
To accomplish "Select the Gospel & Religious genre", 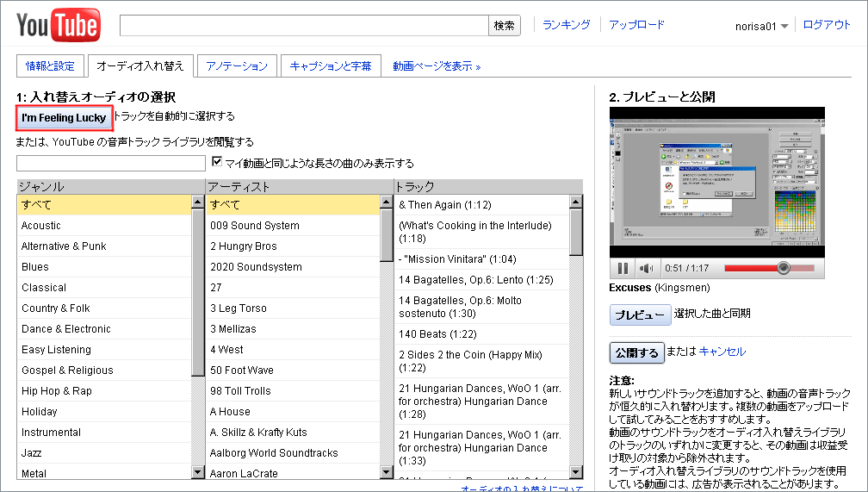I will point(104,371).
